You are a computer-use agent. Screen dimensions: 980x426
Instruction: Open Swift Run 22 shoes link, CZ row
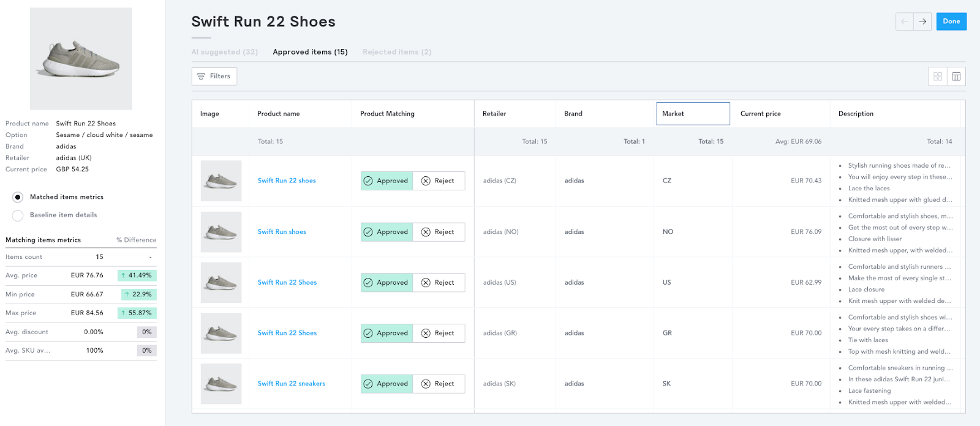(x=287, y=181)
